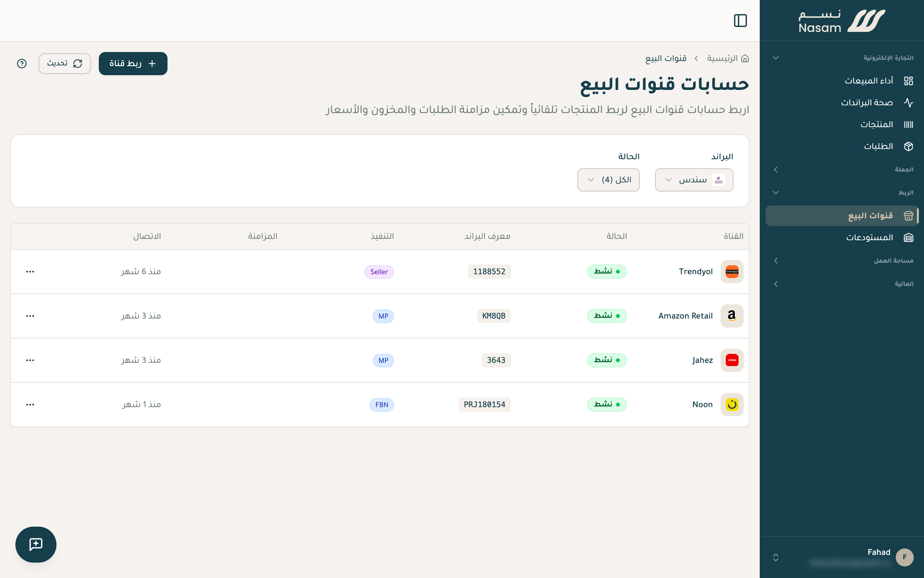
Task: Click the Jahez channel name
Action: tap(703, 361)
